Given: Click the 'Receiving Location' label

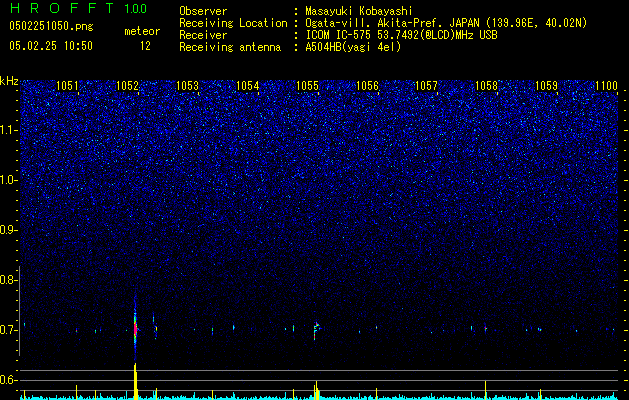Looking at the screenshot, I should tap(233, 23).
